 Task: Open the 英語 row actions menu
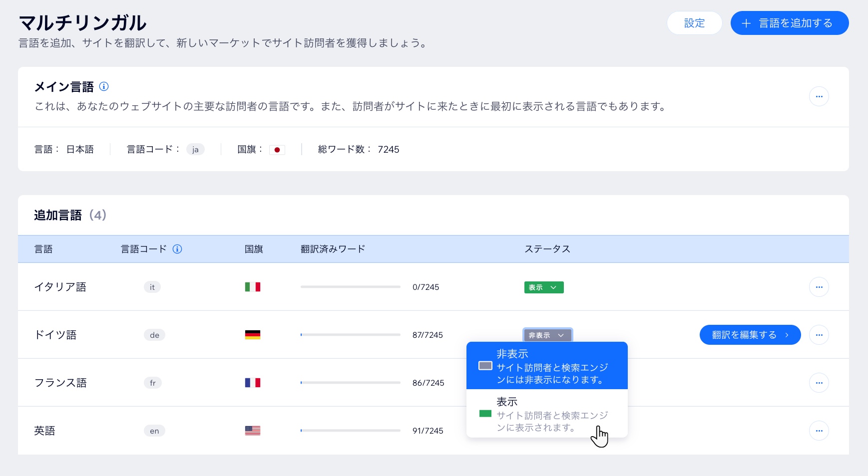pos(819,430)
